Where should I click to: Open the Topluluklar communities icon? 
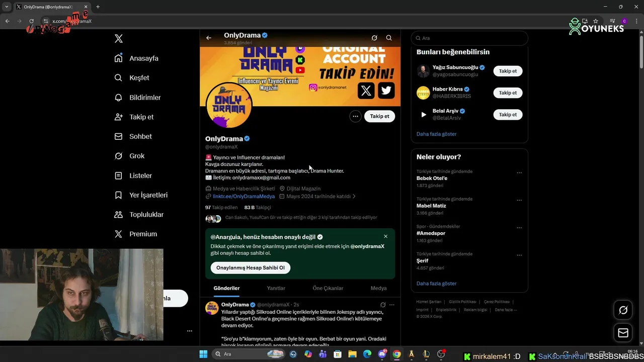tap(119, 215)
